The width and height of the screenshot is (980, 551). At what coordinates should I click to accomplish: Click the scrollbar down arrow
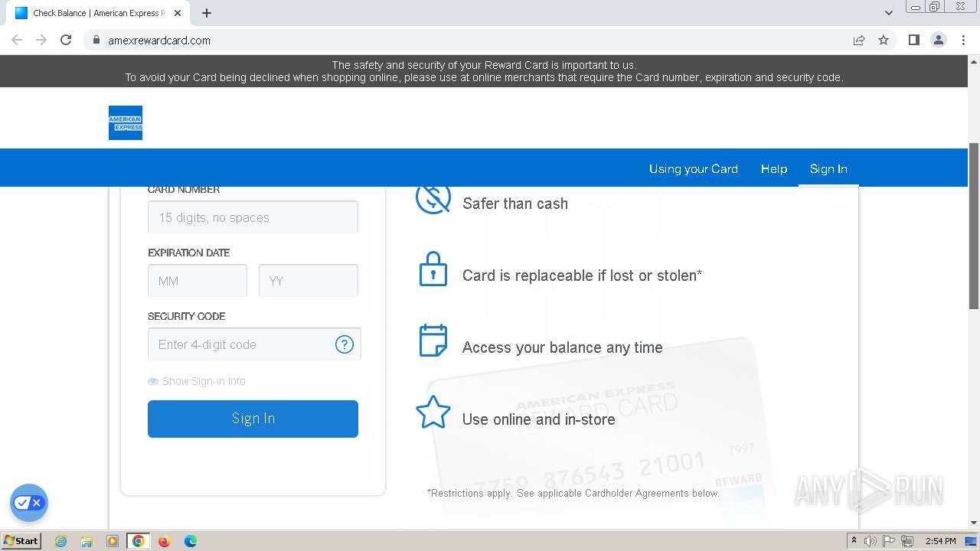point(974,523)
